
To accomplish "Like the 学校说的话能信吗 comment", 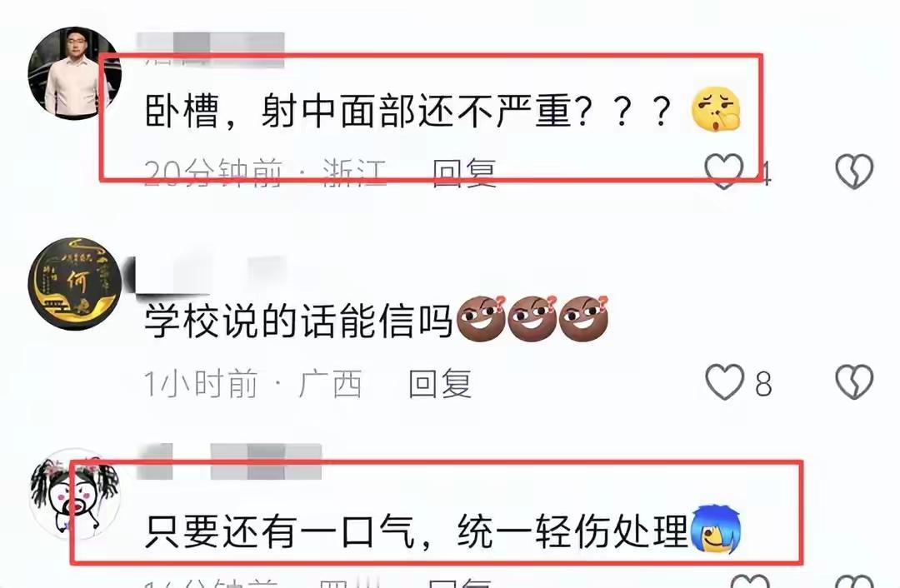I will tap(724, 382).
